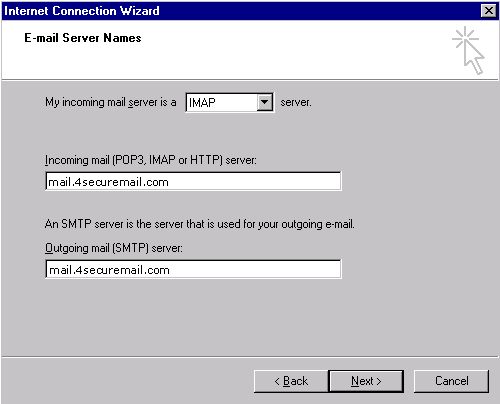Viewport: 500px width, 404px height.
Task: Click the Outgoing mail (SMTP) server field
Action: 193,269
